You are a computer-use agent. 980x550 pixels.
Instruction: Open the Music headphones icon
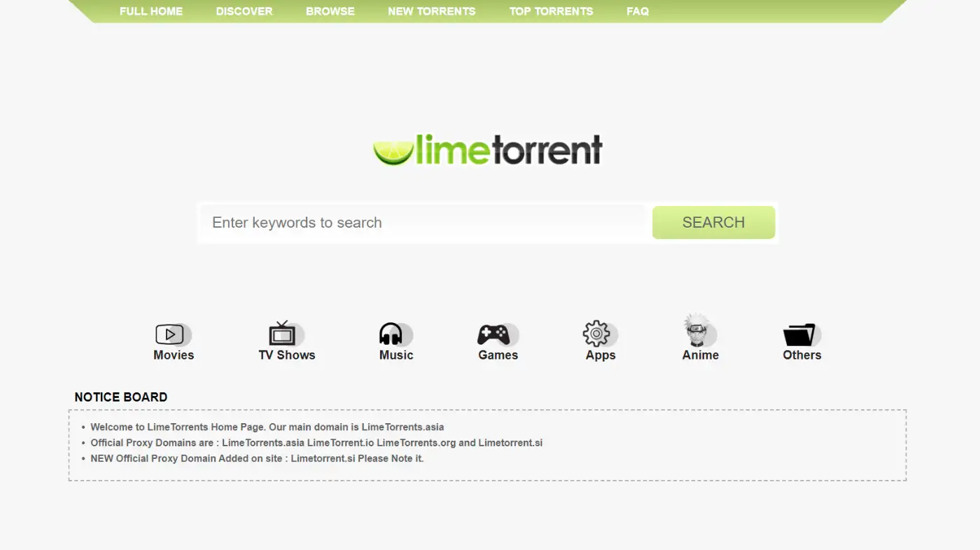click(395, 334)
